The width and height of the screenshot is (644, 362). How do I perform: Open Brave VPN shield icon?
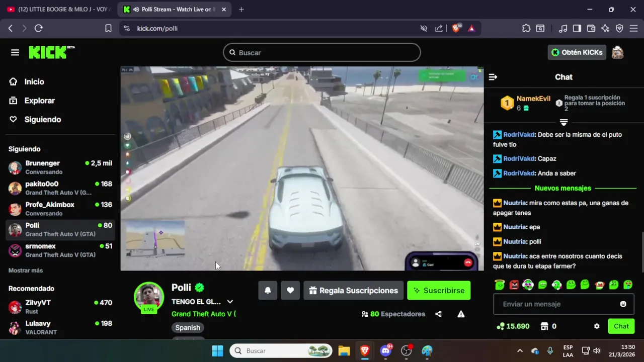[x=619, y=29]
